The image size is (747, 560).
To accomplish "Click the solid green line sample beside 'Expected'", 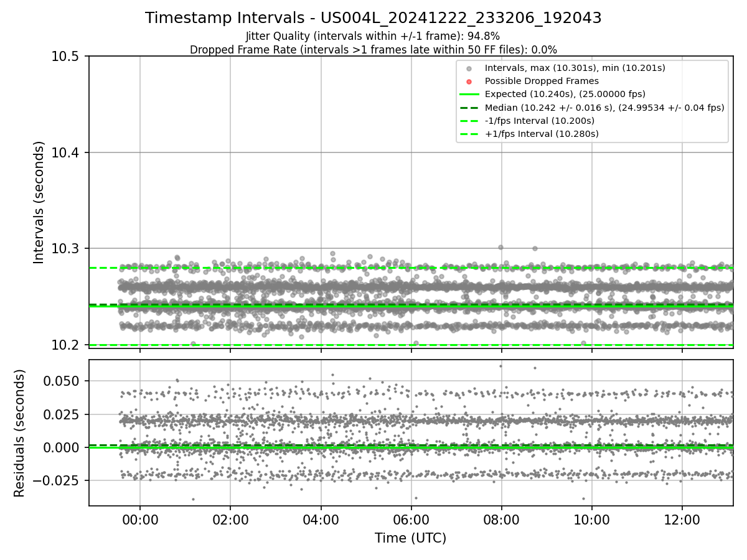I will [x=469, y=95].
